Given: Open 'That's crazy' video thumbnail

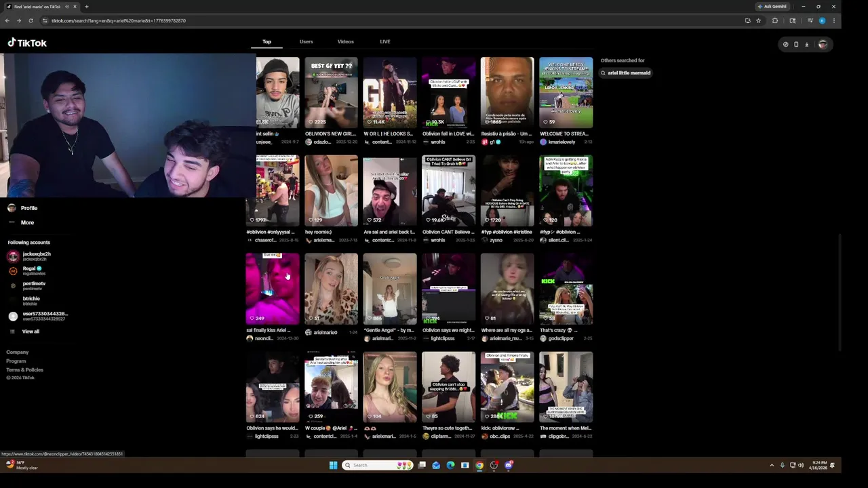Looking at the screenshot, I should pyautogui.click(x=566, y=289).
